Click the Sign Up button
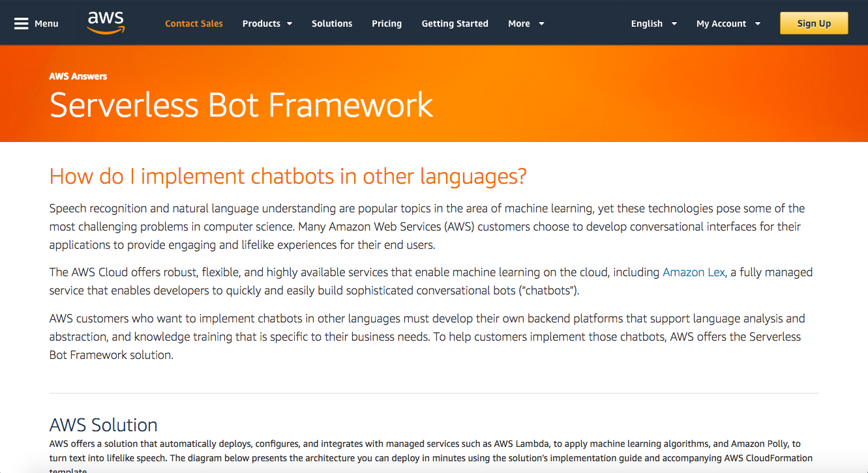This screenshot has height=473, width=868. coord(814,23)
